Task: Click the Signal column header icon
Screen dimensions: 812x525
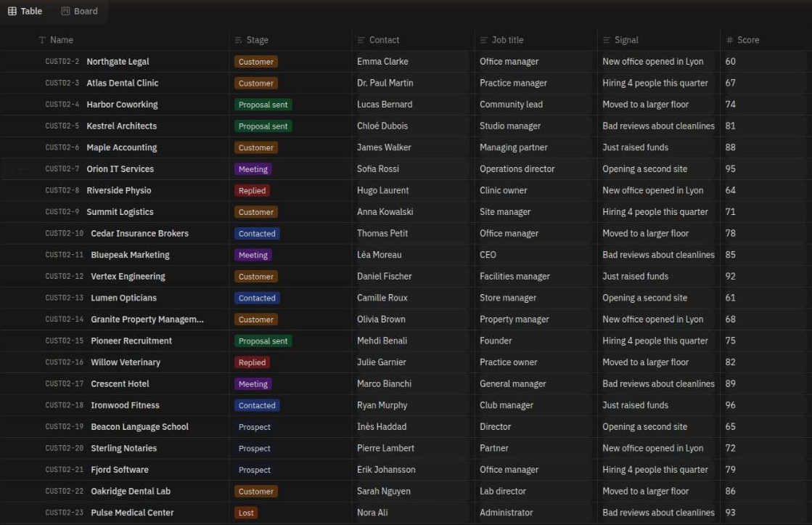Action: pos(607,40)
